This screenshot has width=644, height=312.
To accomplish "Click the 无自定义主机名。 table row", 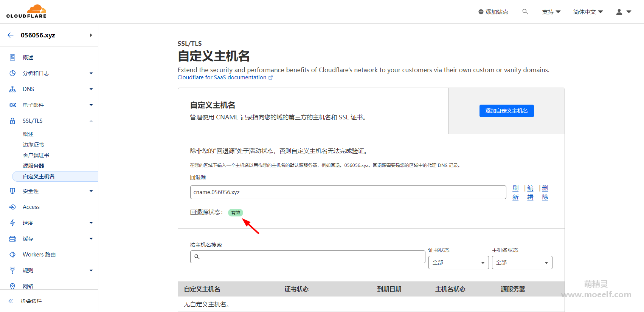I will pos(371,304).
